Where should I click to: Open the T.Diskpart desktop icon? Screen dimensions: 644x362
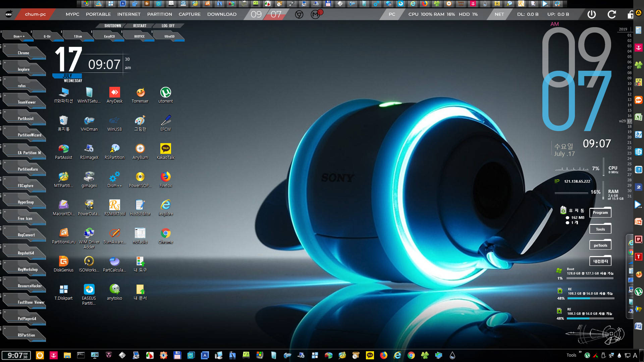click(x=63, y=292)
